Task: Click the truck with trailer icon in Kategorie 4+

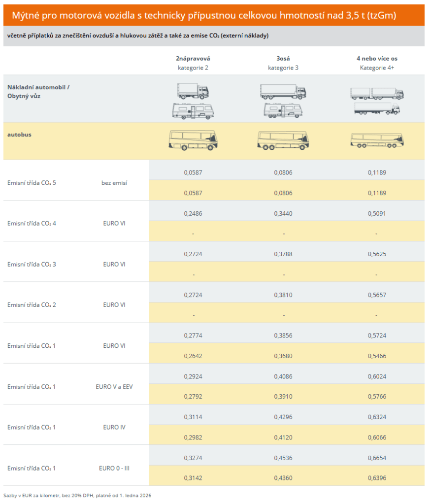Action: point(377,94)
